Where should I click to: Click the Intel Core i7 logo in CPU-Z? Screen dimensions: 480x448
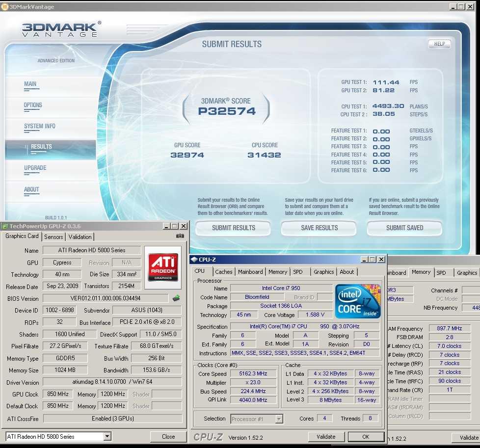[358, 301]
